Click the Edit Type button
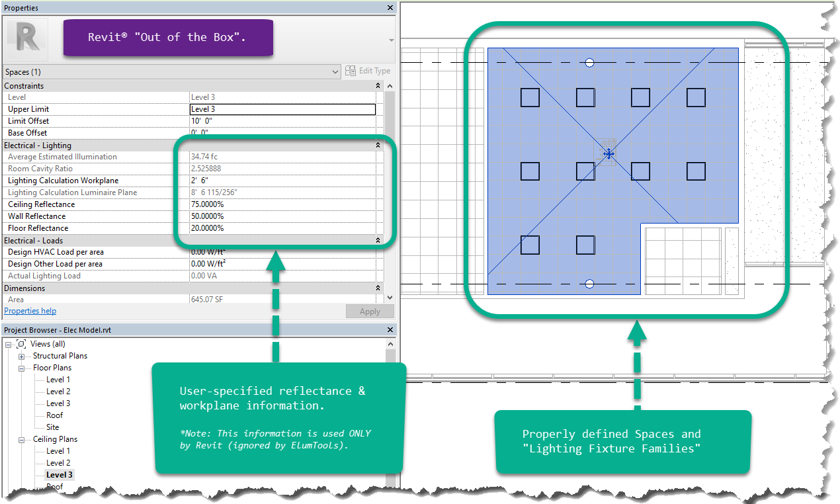 pos(369,71)
